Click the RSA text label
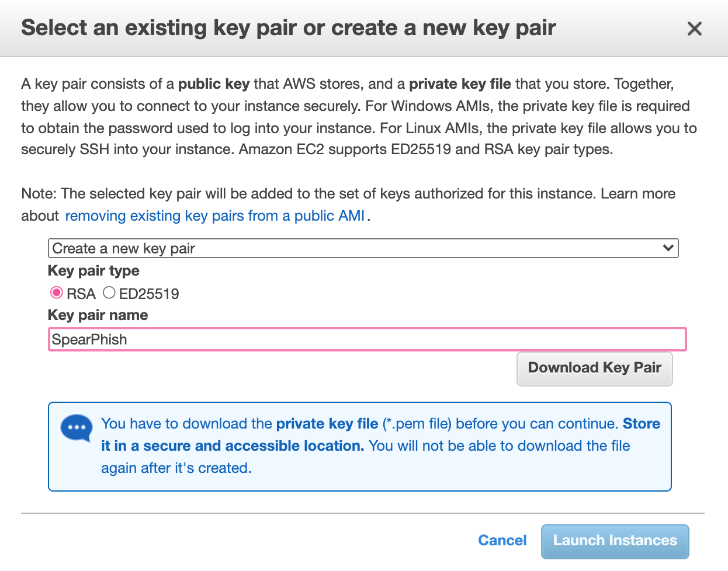The width and height of the screenshot is (728, 571). tap(81, 294)
